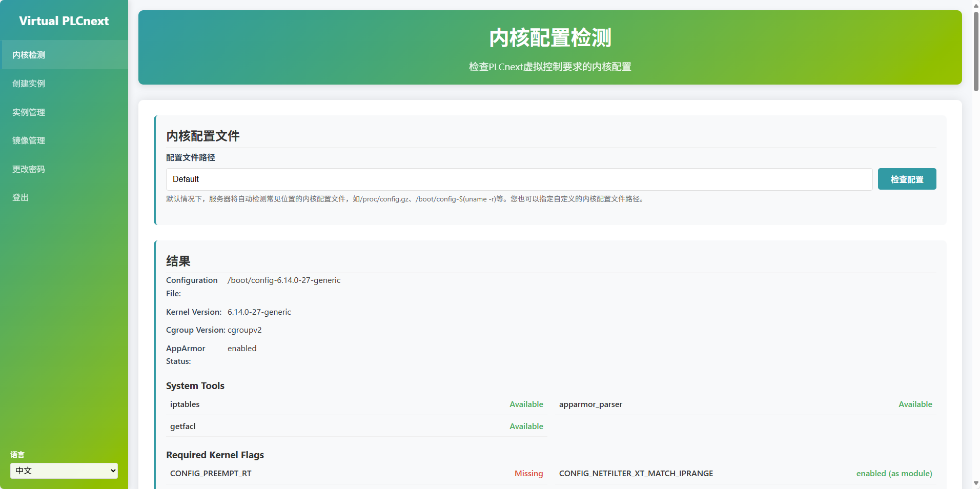Click the System Tools heading
980x489 pixels.
[x=195, y=386]
